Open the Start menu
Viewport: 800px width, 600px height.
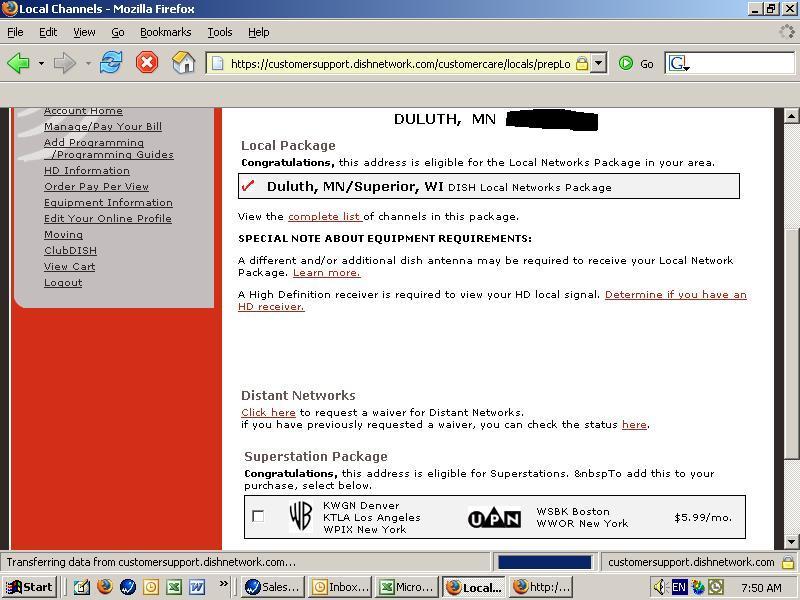[x=30, y=587]
